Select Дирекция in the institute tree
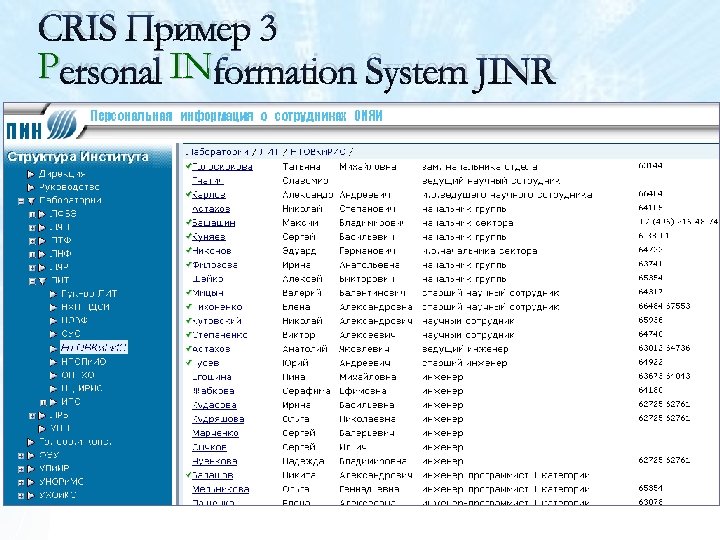The height and width of the screenshot is (540, 720). [62, 174]
